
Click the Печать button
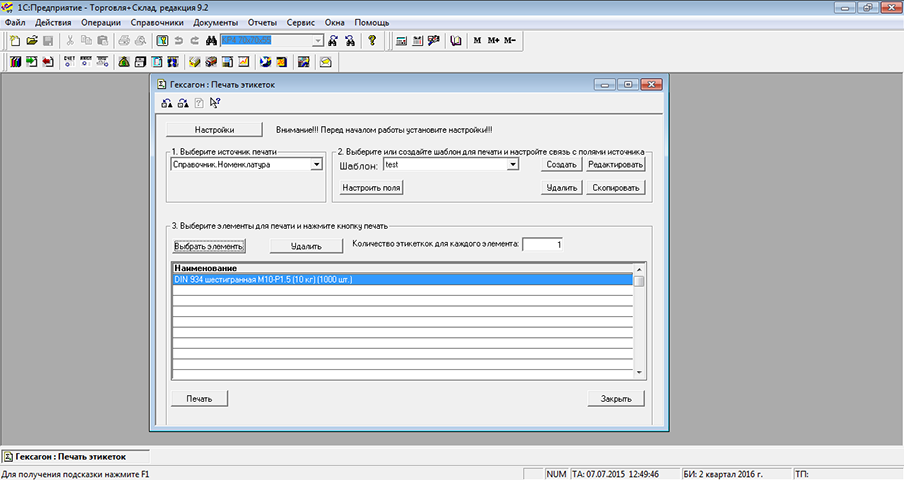click(x=199, y=398)
